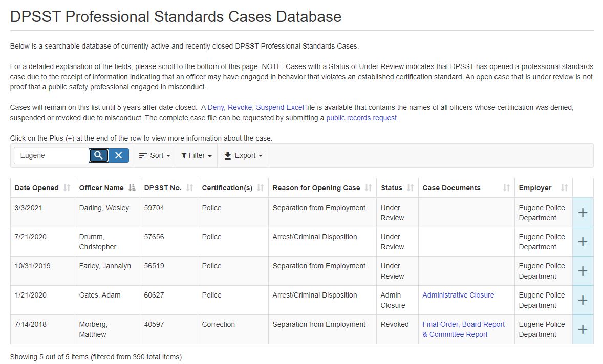Open the Deny, Revoke, Suspend Excel link

pos(255,107)
